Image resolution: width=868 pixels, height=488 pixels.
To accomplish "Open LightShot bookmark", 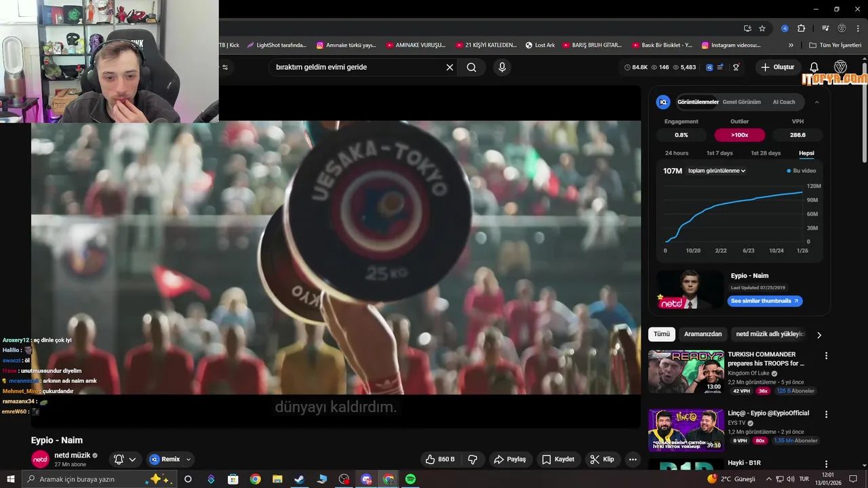I will [277, 45].
